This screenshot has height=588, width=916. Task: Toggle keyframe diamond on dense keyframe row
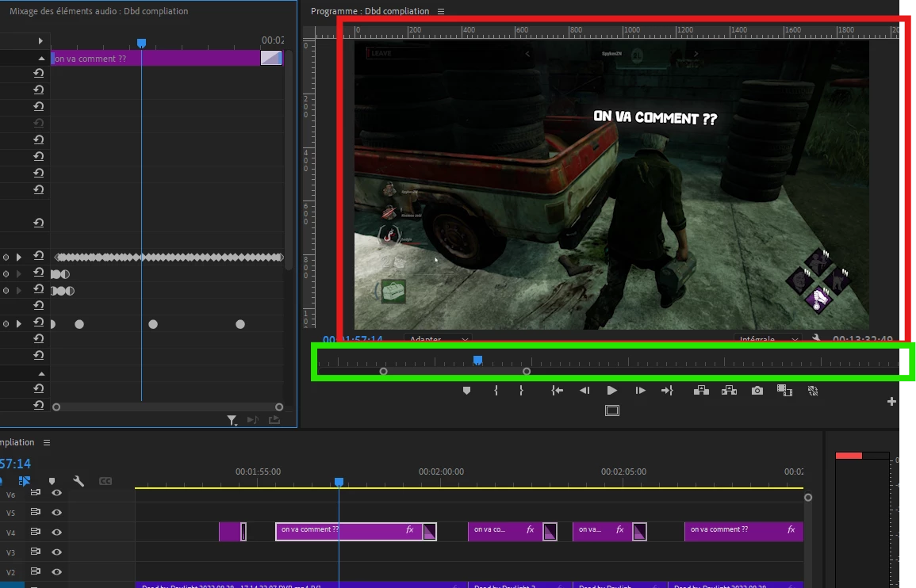[6, 258]
